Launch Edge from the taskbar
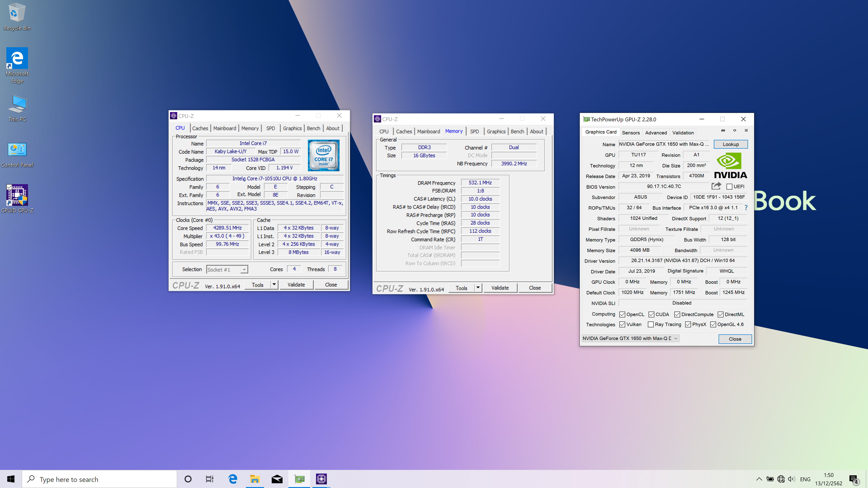868x488 pixels. [x=233, y=479]
